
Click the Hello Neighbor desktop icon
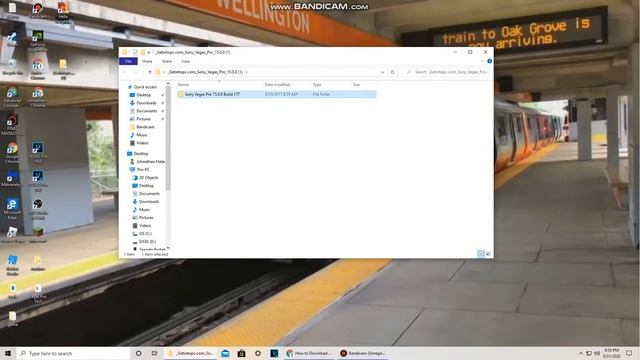tap(63, 12)
